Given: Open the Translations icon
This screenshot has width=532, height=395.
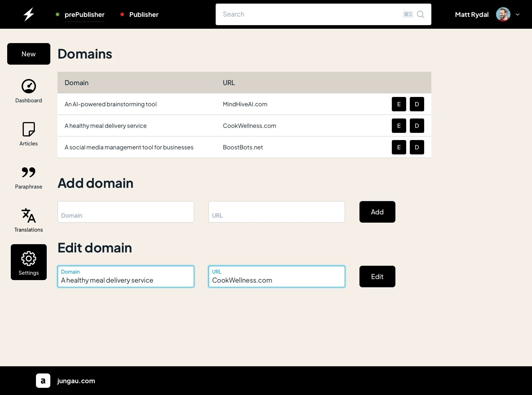Looking at the screenshot, I should click(x=29, y=215).
